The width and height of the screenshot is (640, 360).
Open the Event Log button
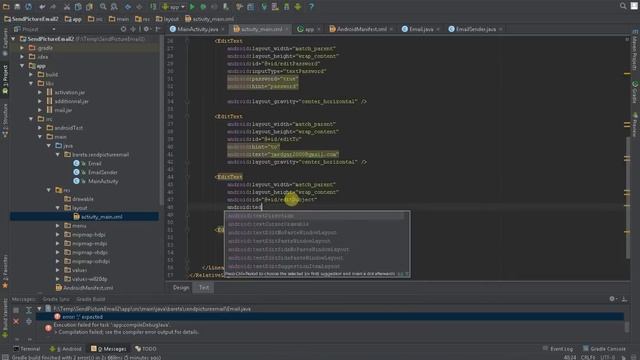coord(558,349)
